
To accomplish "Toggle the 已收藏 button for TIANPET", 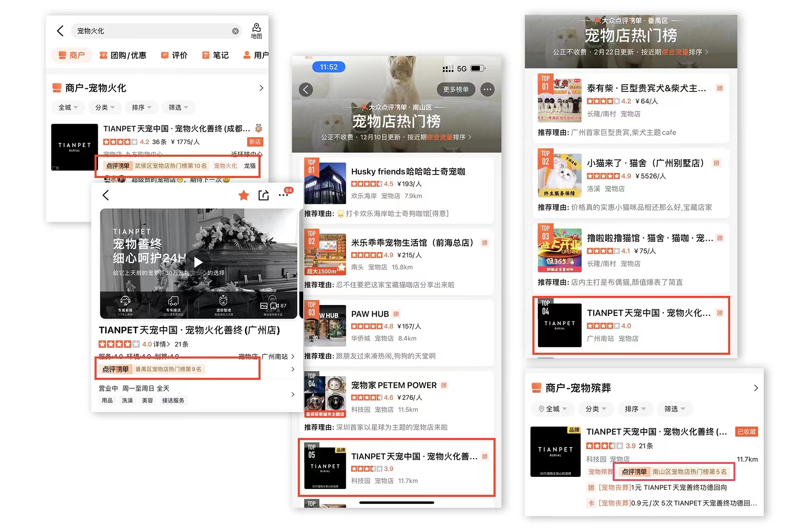I will point(747,432).
